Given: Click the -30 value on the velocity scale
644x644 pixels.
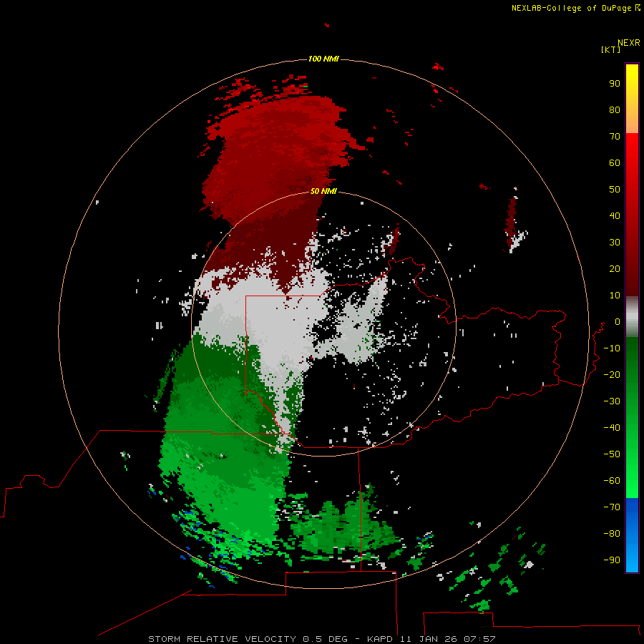Looking at the screenshot, I should pyautogui.click(x=612, y=401).
